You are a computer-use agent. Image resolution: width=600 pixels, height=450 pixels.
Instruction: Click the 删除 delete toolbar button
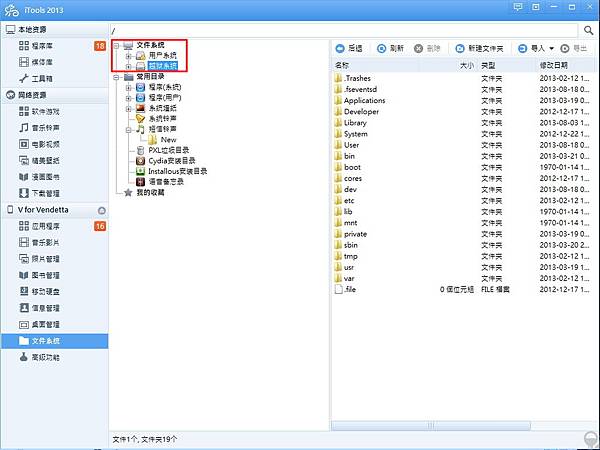[x=427, y=49]
